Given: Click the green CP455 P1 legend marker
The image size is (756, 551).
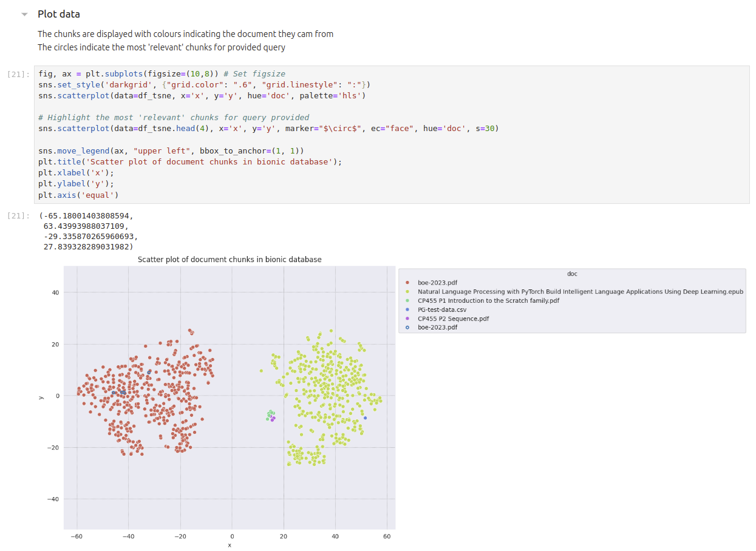Looking at the screenshot, I should [407, 300].
